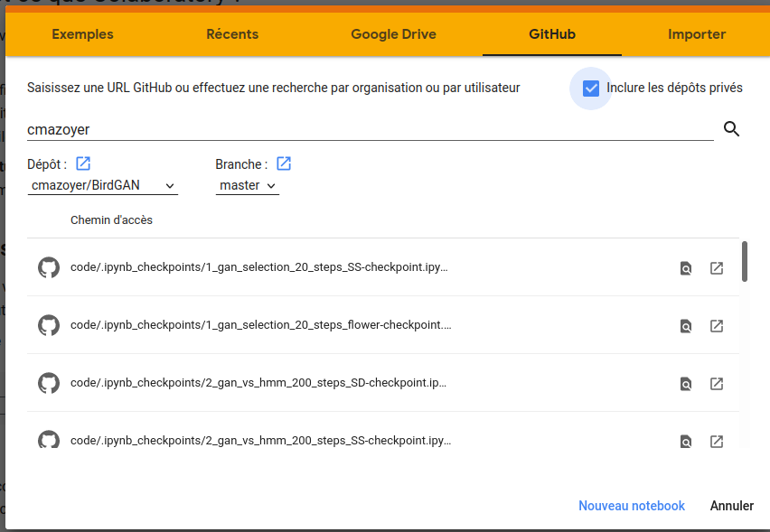The image size is (770, 532).
Task: Preview 1_gan_selection_20_steps_SS-checkpoint notebook on GitHub
Action: tap(686, 268)
